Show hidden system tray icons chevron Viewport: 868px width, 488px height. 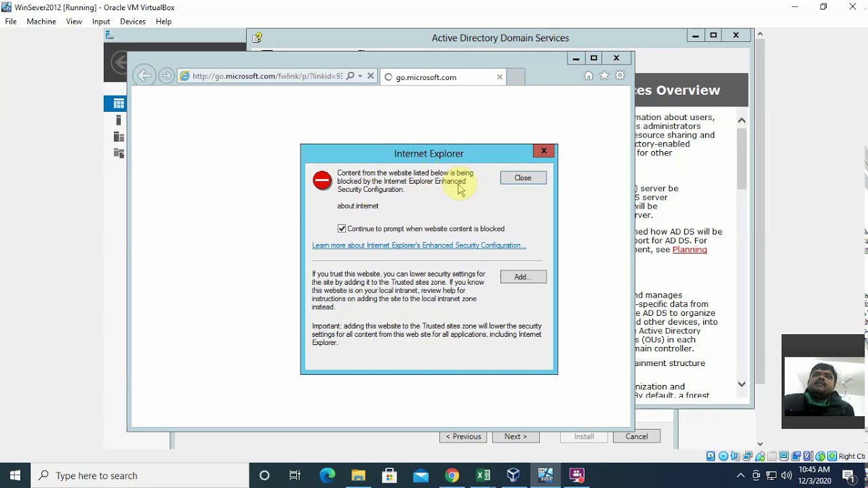click(x=741, y=475)
